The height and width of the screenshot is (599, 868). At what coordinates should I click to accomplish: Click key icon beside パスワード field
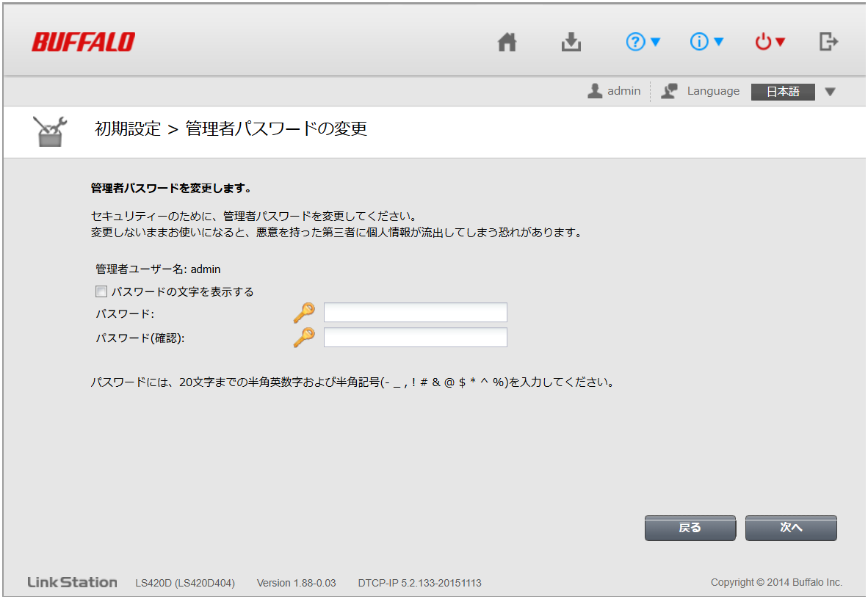(304, 312)
